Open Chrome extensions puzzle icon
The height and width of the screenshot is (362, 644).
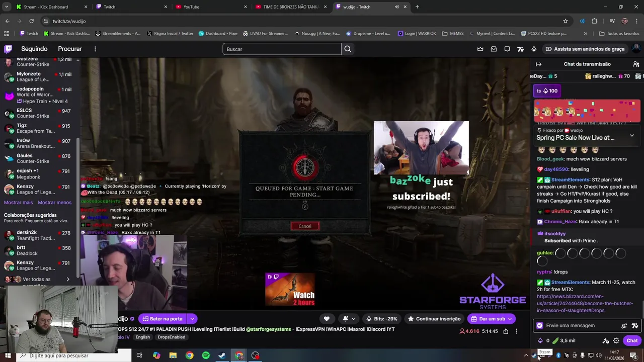click(x=594, y=21)
